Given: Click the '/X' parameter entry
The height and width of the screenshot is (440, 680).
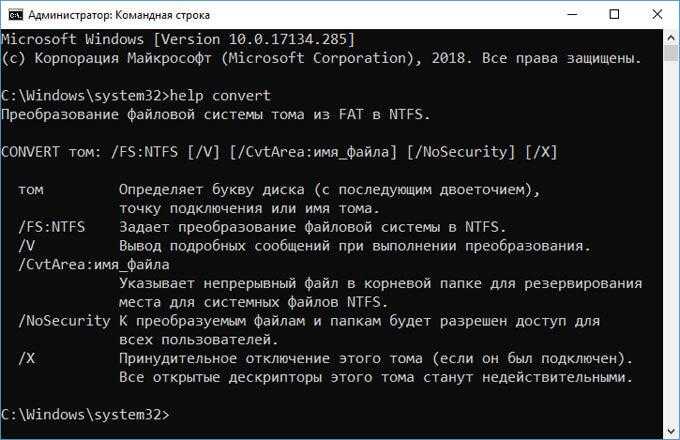Looking at the screenshot, I should (26, 359).
